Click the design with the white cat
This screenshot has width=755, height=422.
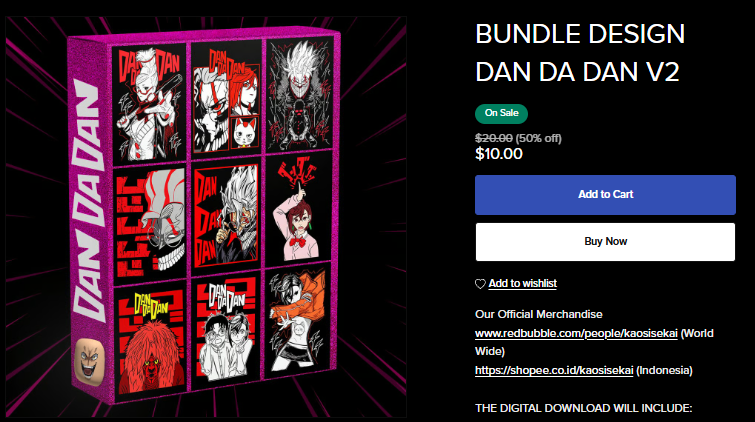point(226,99)
